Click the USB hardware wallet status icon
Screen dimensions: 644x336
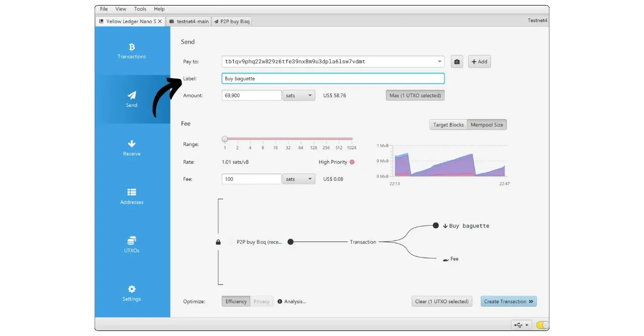point(518,325)
